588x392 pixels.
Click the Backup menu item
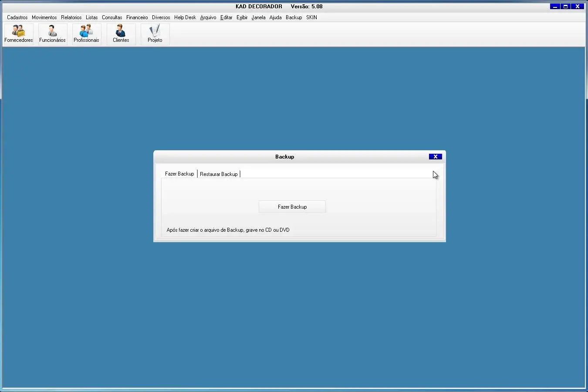[x=294, y=17]
